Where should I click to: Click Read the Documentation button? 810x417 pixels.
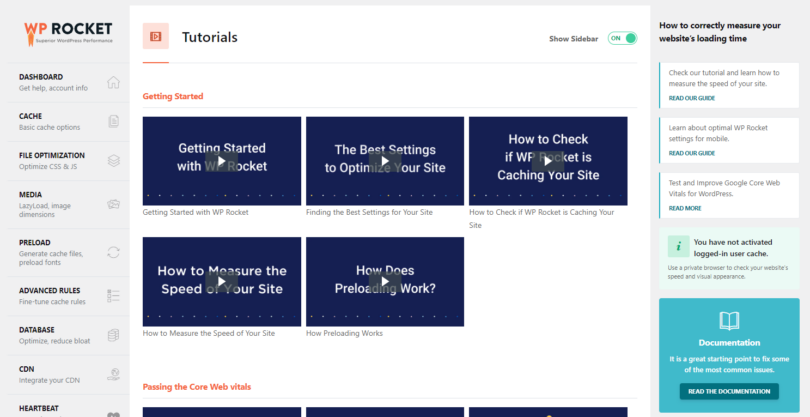[729, 391]
